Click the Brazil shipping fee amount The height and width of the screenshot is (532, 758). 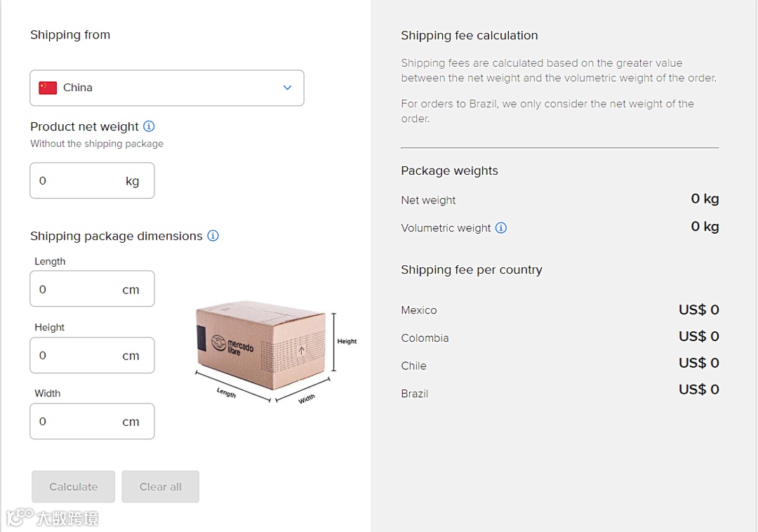[698, 390]
